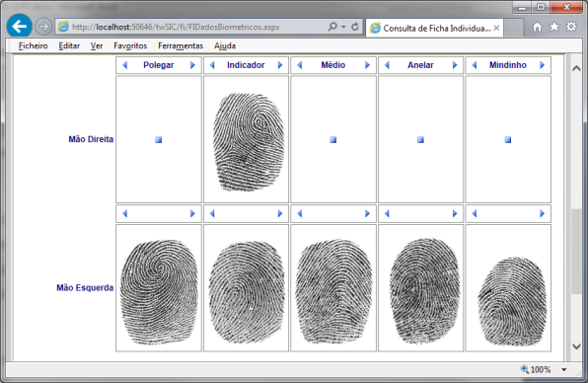Click right arrow above left-hand Anelar print
This screenshot has width=588, height=383.
point(455,214)
